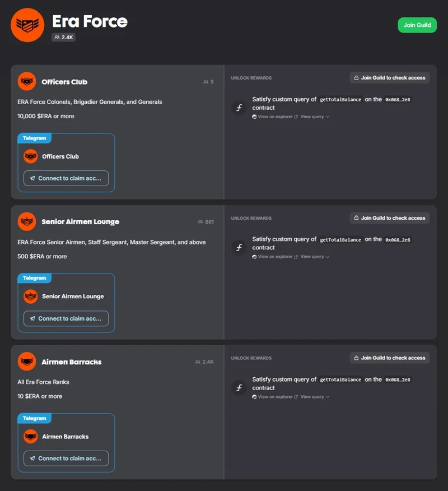
Task: Click the guild 2.4K members badge
Action: 63,37
